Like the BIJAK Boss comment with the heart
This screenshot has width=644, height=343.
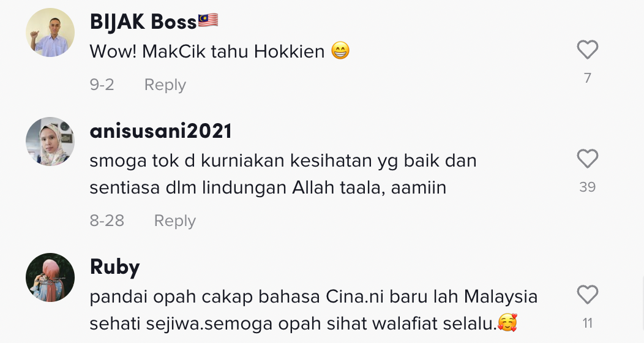(x=587, y=50)
